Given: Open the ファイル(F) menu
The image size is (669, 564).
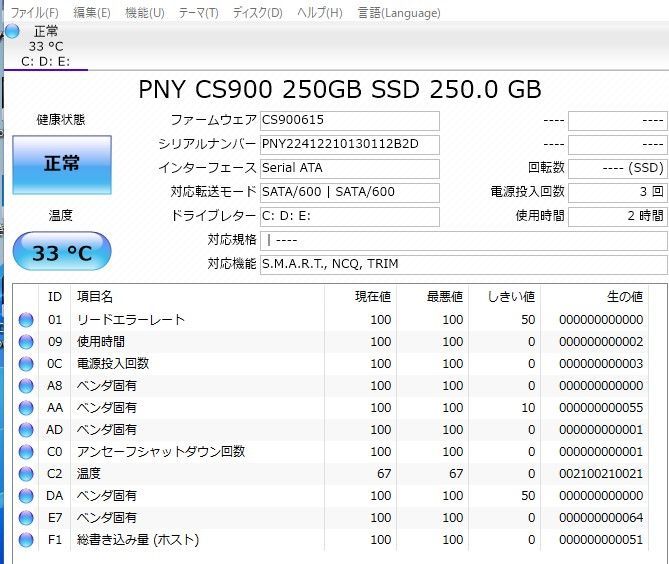Looking at the screenshot, I should coord(34,12).
